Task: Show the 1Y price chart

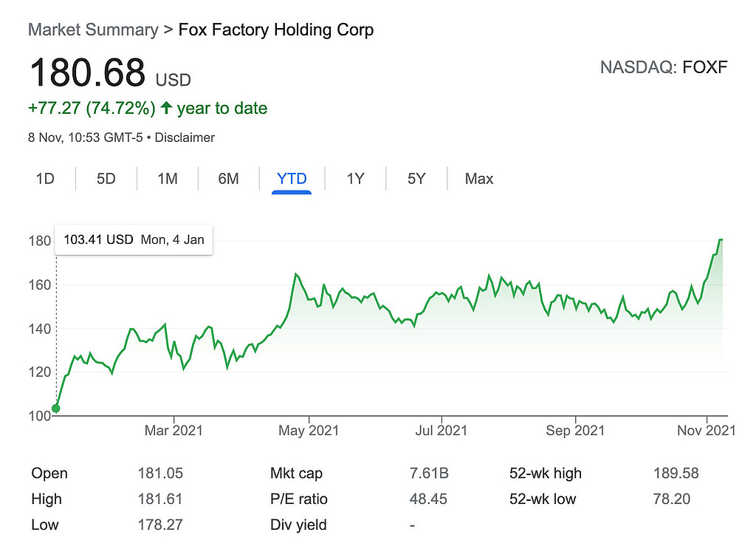Action: [356, 179]
